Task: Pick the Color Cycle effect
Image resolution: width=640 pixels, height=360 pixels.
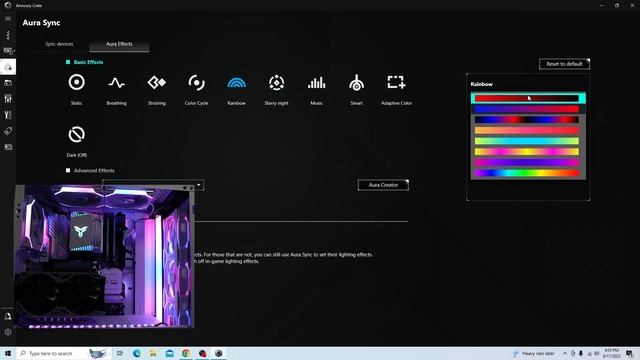Action: [196, 83]
